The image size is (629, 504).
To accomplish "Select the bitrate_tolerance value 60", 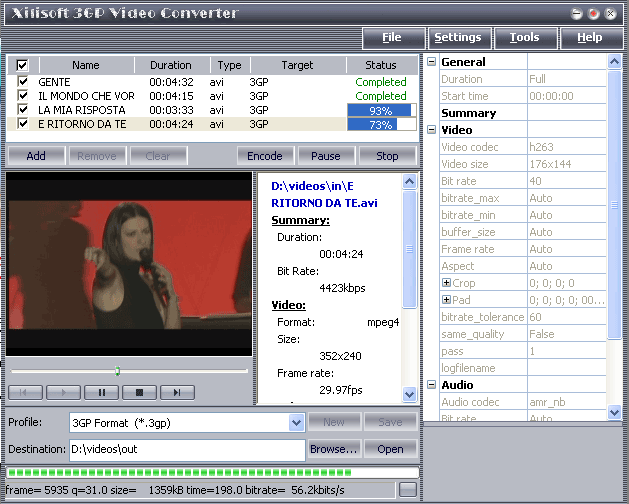I will [536, 317].
